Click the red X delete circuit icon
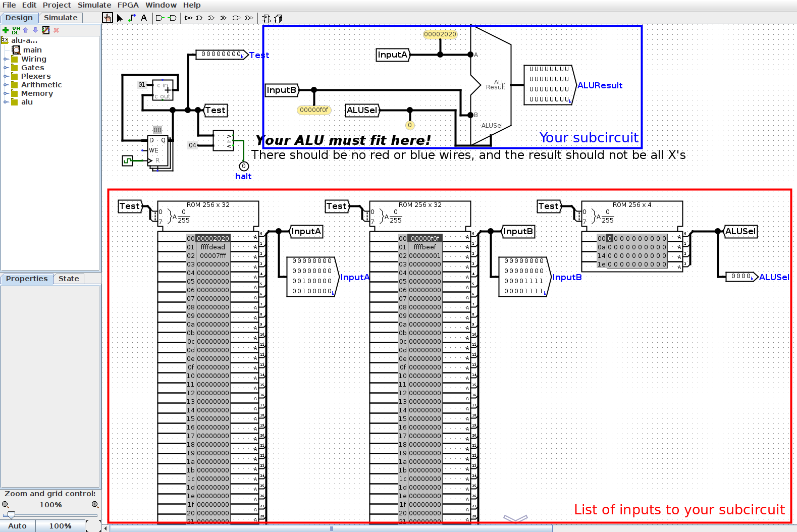797x532 pixels. point(57,30)
